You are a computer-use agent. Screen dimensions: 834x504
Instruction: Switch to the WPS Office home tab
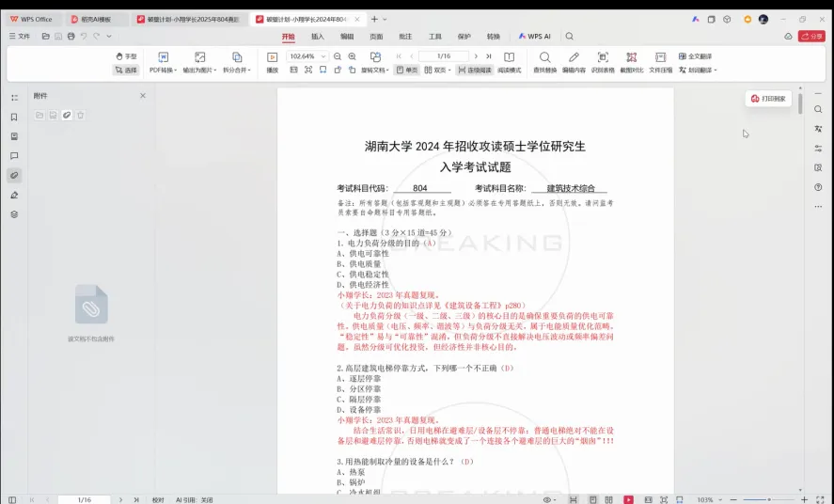tap(31, 19)
